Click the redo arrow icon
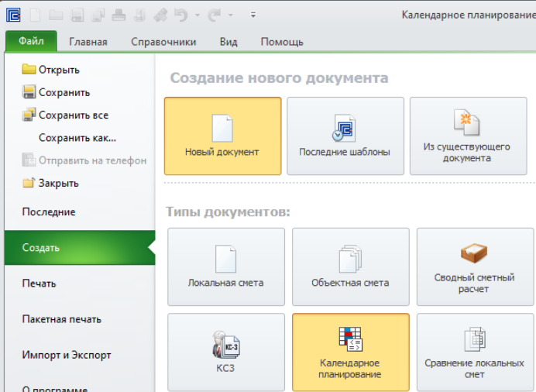This screenshot has height=392, width=536. pos(215,15)
